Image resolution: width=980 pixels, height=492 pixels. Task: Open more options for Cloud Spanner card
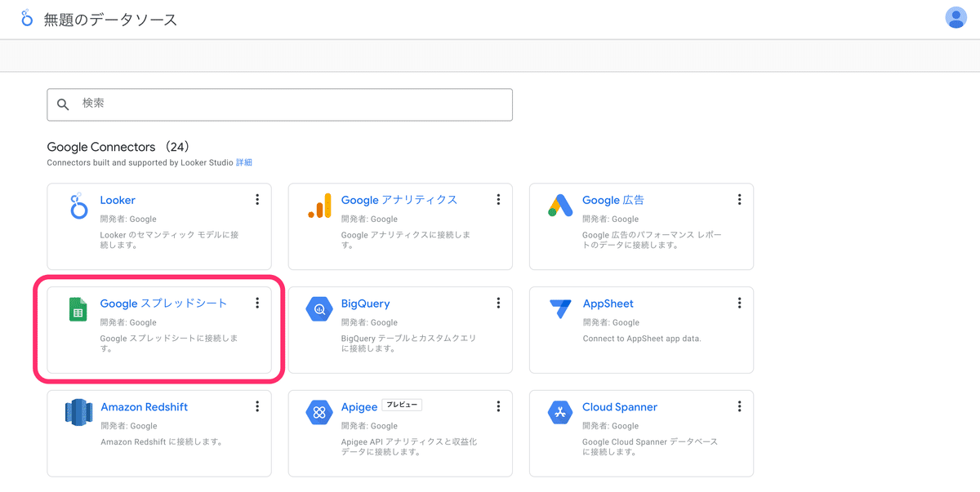tap(739, 406)
